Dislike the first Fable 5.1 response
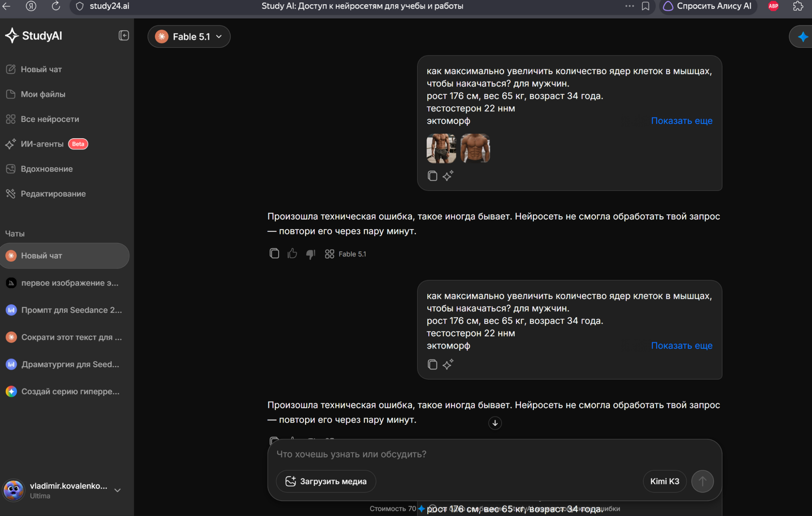The image size is (812, 516). 310,254
